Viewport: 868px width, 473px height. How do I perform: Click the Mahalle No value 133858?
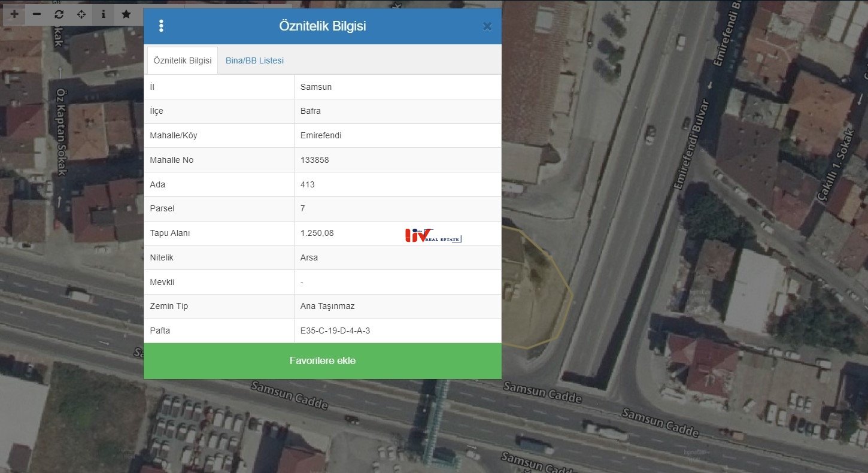(x=315, y=160)
